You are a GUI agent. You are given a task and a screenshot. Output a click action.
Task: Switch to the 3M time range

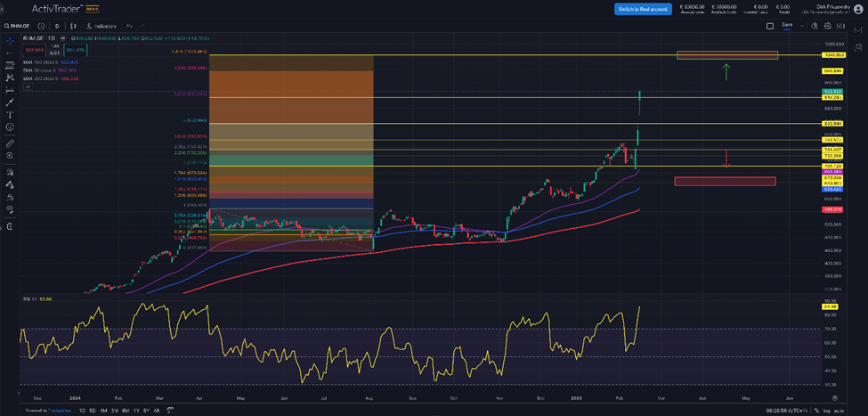coord(114,411)
